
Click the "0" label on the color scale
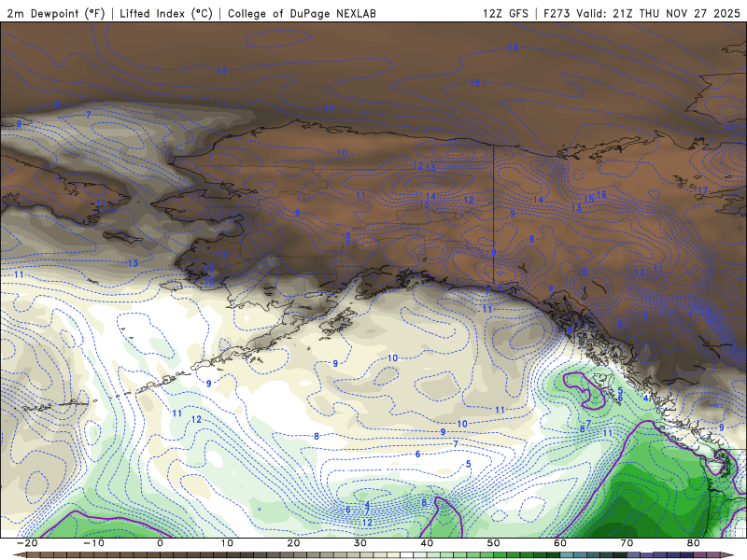coord(160,543)
